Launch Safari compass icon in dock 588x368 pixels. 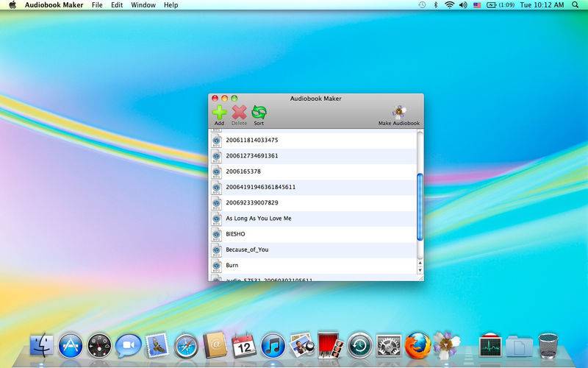point(186,345)
